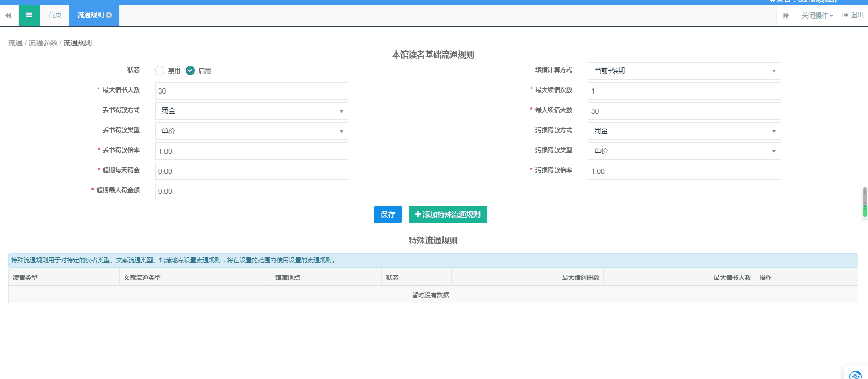Close the 流通规则 tab via x icon

(109, 15)
